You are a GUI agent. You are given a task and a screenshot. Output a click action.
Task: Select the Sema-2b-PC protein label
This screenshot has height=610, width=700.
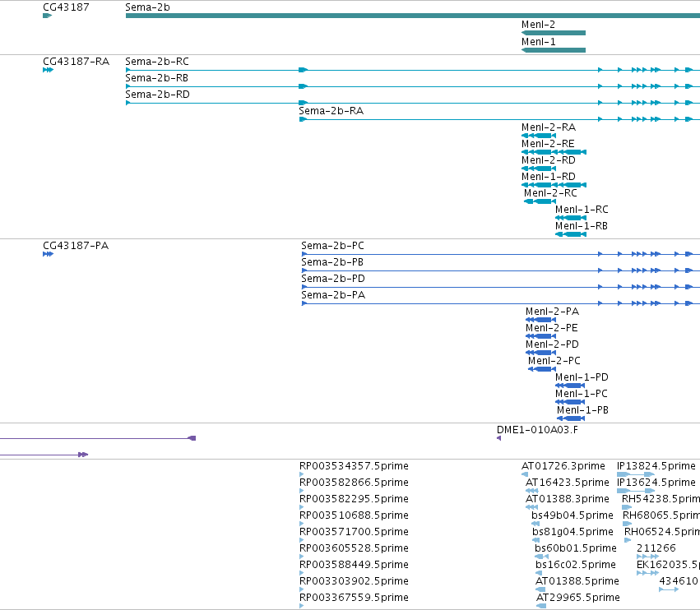[x=332, y=246]
